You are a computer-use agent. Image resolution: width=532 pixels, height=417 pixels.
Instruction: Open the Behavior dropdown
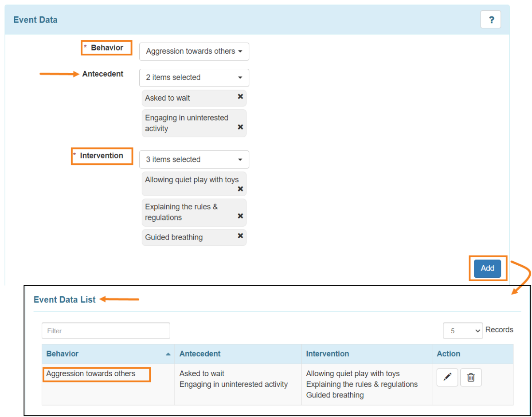click(x=194, y=51)
